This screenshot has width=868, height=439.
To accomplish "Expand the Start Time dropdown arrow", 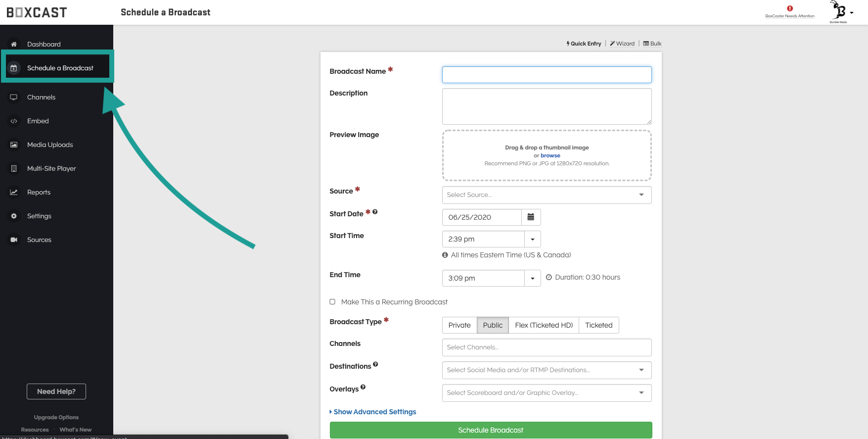I will tap(533, 239).
